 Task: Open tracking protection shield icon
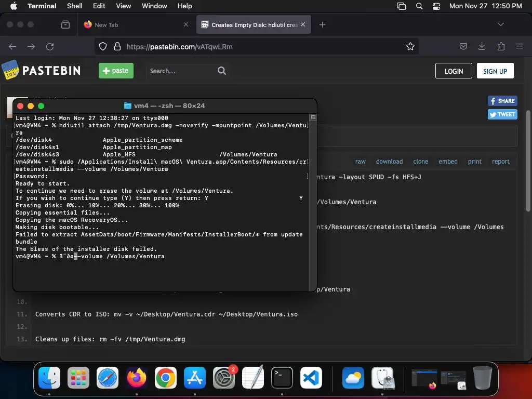click(103, 46)
